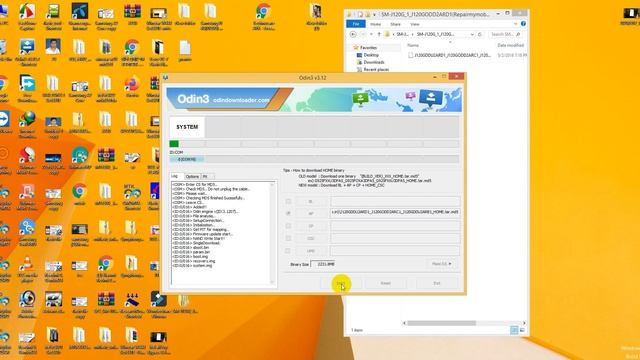Click the Start button in Odin
This screenshot has width=640, height=360.
tap(341, 283)
